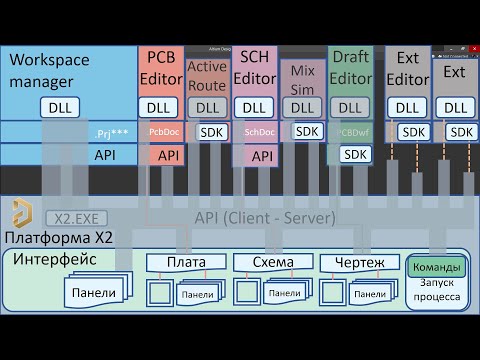Click the document square icon under Чертеж
The width and height of the screenshot is (480, 360).
[333, 293]
